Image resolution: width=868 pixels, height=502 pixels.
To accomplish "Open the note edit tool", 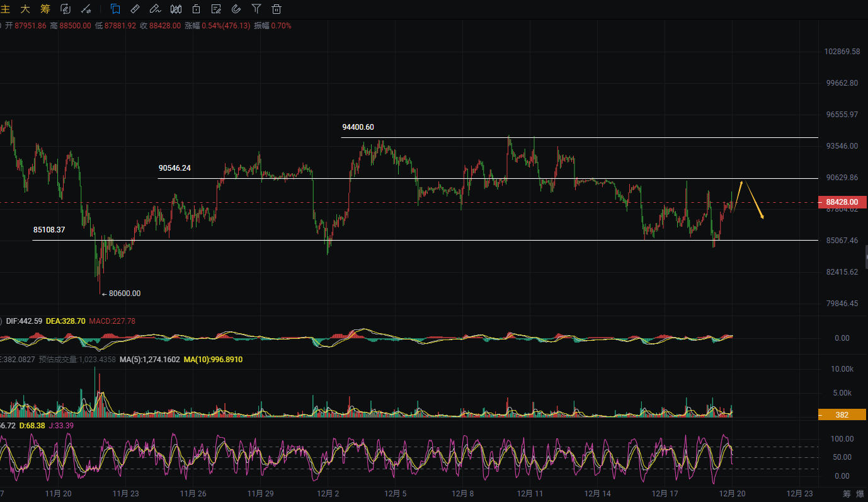I will click(x=216, y=9).
